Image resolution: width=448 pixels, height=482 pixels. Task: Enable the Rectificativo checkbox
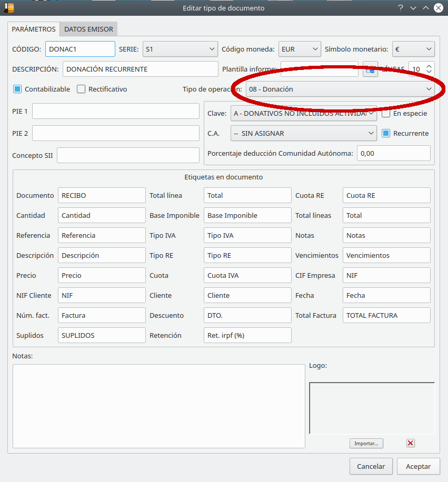pyautogui.click(x=81, y=89)
